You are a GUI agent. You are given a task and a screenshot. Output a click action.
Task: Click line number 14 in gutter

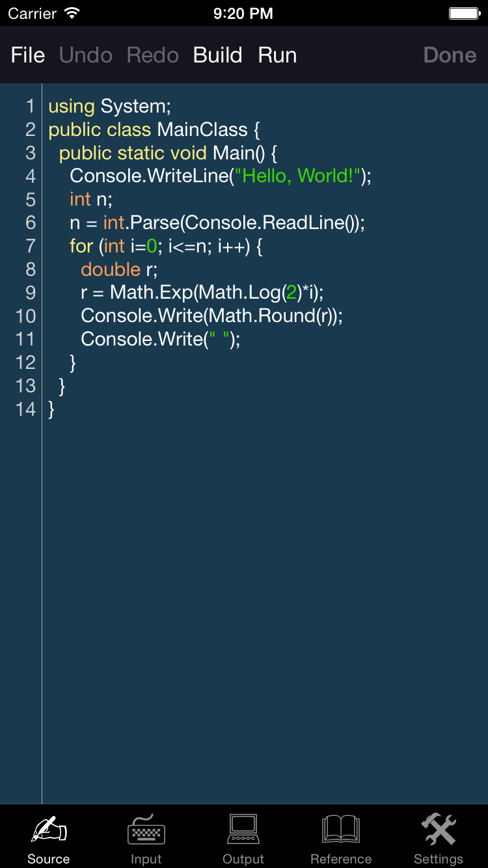(x=26, y=409)
